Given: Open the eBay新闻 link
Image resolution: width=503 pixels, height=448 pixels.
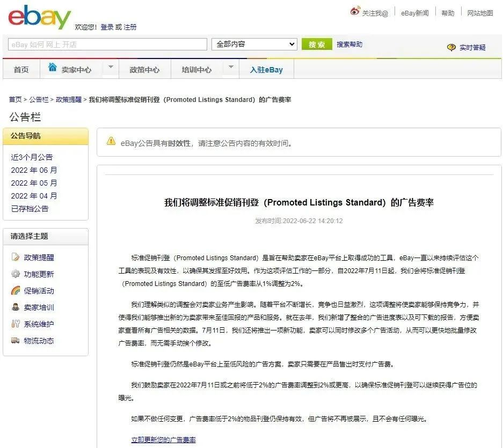Looking at the screenshot, I should [x=415, y=13].
